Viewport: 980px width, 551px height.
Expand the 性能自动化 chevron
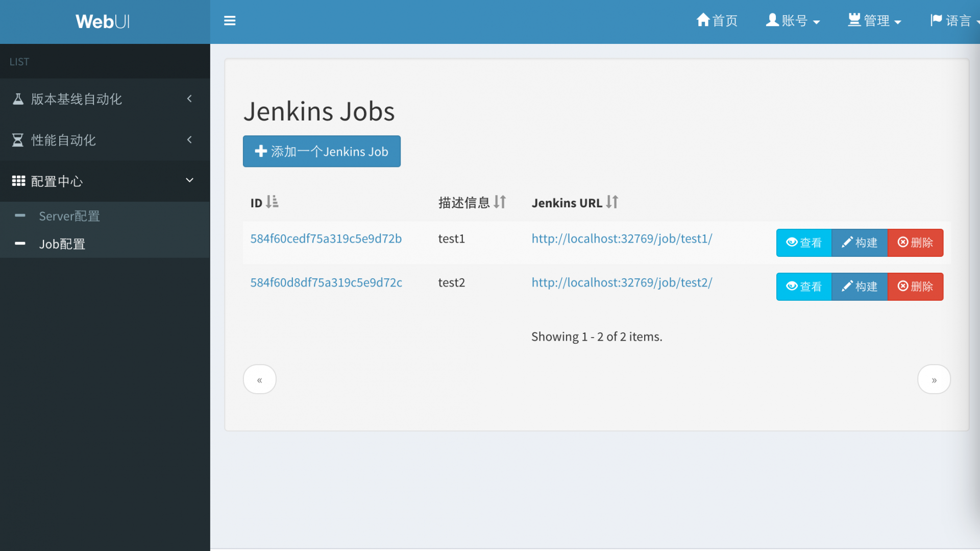pyautogui.click(x=189, y=139)
